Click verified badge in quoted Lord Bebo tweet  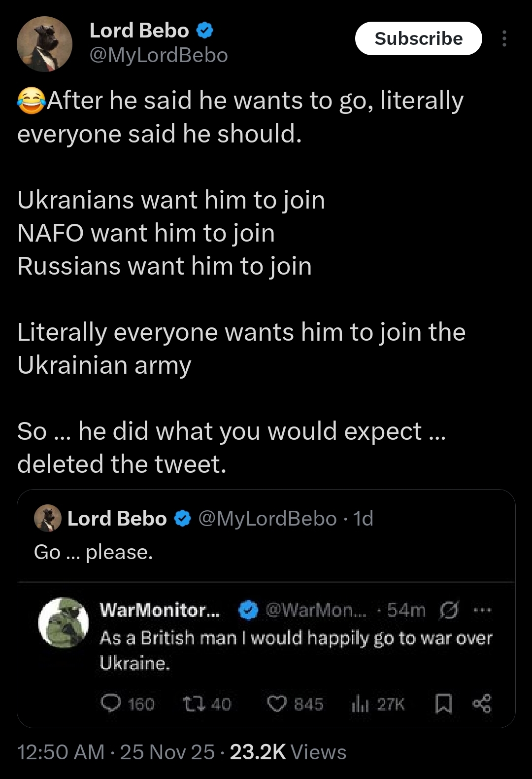183,519
